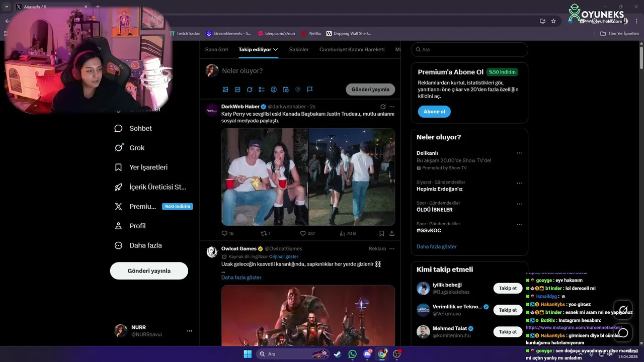Open Steam from the taskbar
Viewport: 644px width, 362px height.
point(338,354)
